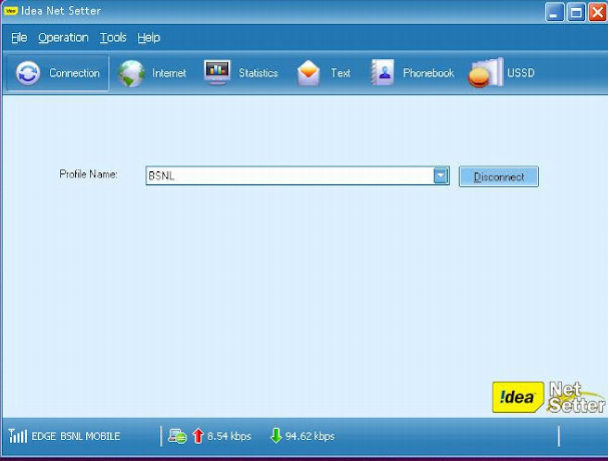The image size is (610, 461).
Task: Click the signal strength bars icon
Action: (x=18, y=436)
